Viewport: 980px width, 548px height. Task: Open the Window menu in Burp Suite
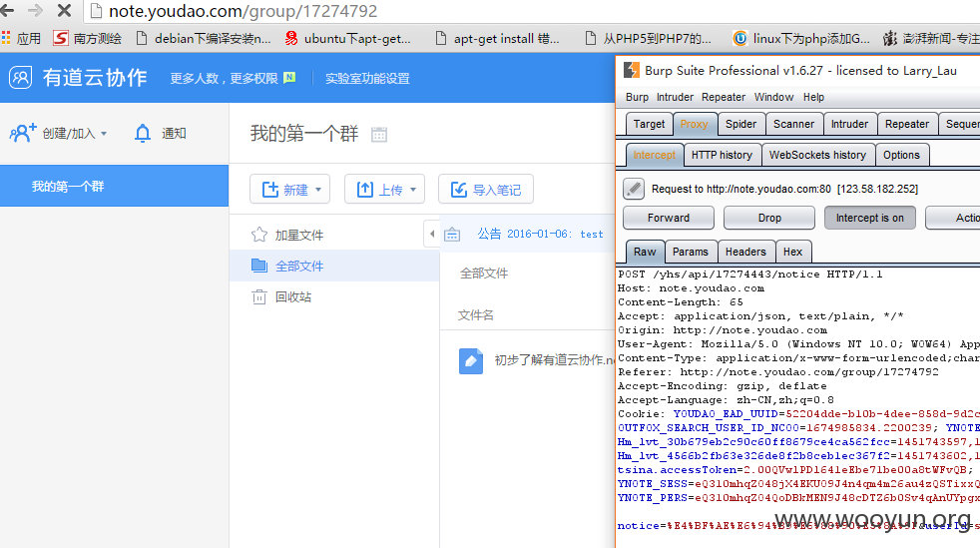[x=773, y=97]
